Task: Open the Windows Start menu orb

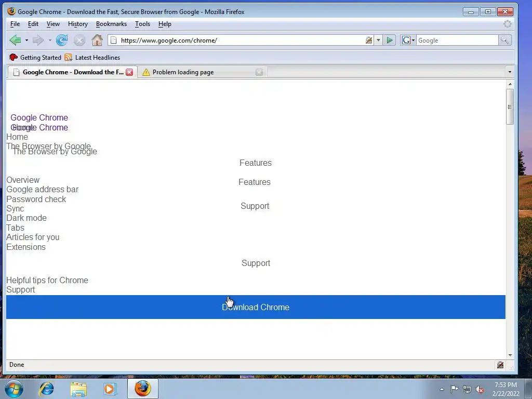Action: 14,389
